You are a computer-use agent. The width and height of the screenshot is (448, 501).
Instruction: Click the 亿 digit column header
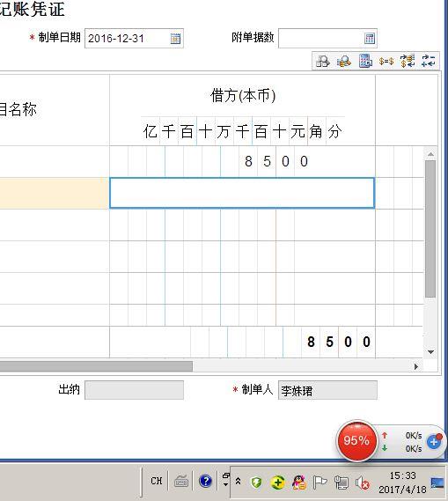pos(151,132)
